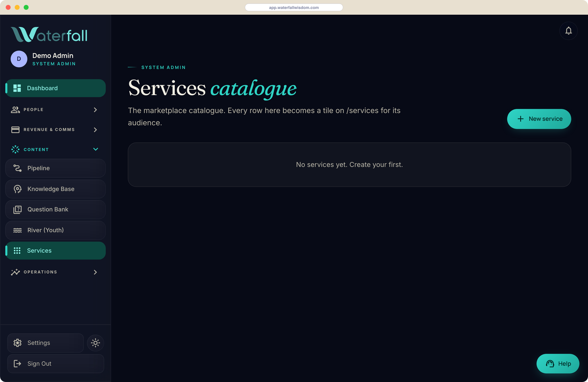Click the Waterfall logo
Image resolution: width=588 pixels, height=382 pixels.
(49, 35)
